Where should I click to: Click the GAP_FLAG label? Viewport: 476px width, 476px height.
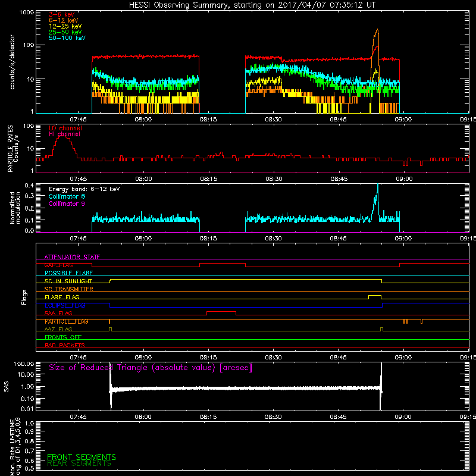tap(58, 265)
